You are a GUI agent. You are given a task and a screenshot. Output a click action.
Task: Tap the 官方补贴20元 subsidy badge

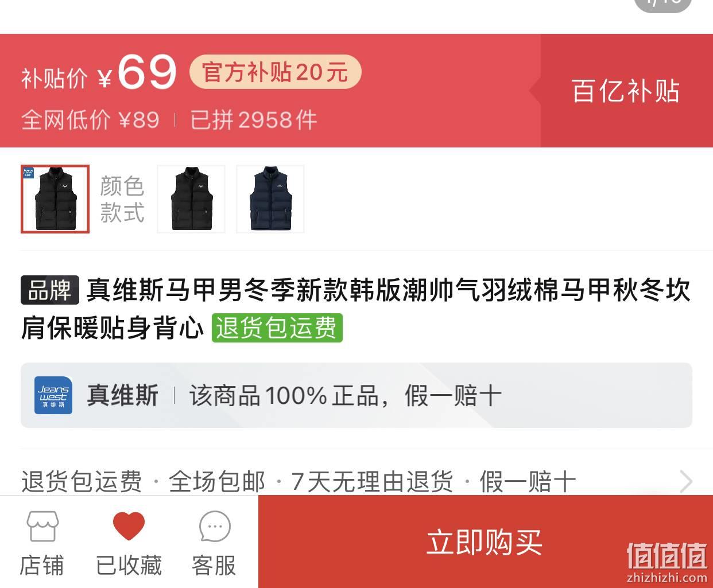[x=275, y=72]
